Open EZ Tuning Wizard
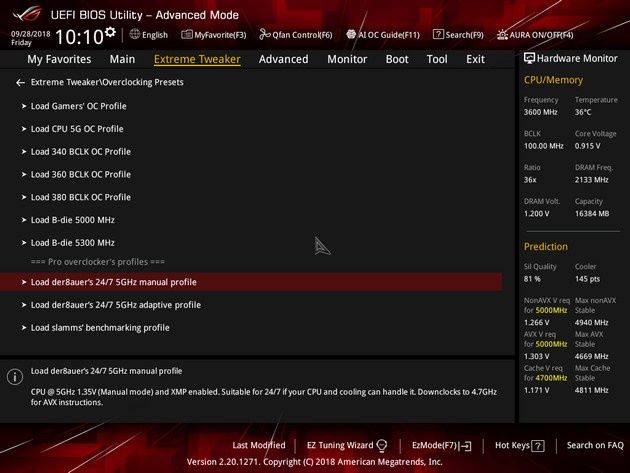This screenshot has width=630, height=473. [x=340, y=445]
